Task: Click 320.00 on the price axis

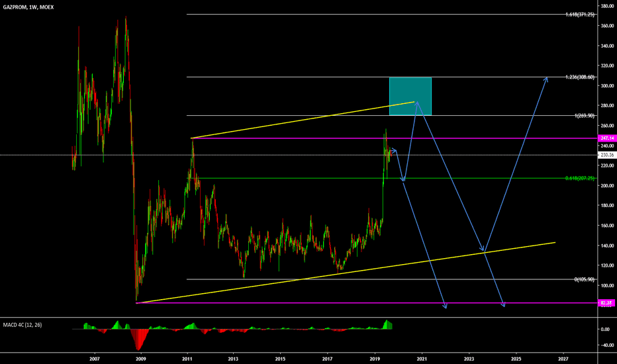Action: click(x=608, y=66)
